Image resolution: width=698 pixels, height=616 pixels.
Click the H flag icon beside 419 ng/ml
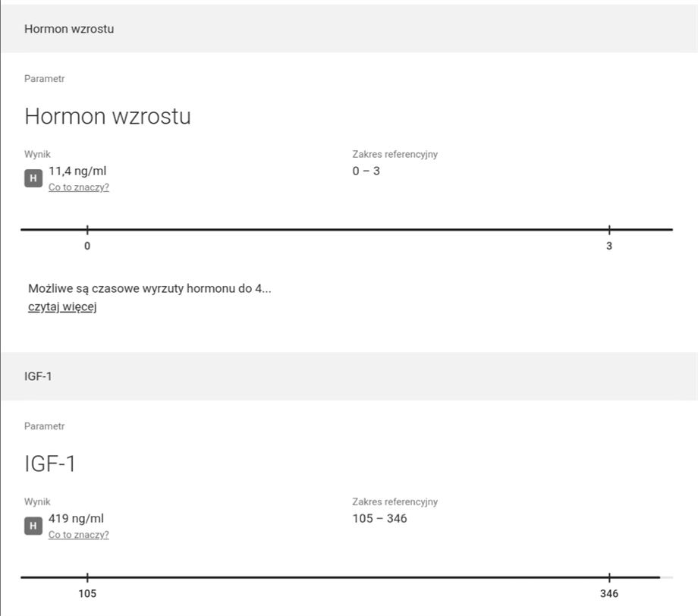click(33, 526)
